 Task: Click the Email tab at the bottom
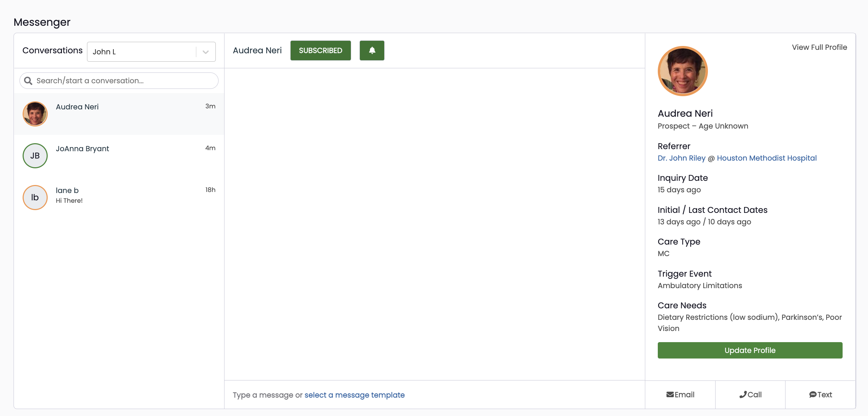680,395
